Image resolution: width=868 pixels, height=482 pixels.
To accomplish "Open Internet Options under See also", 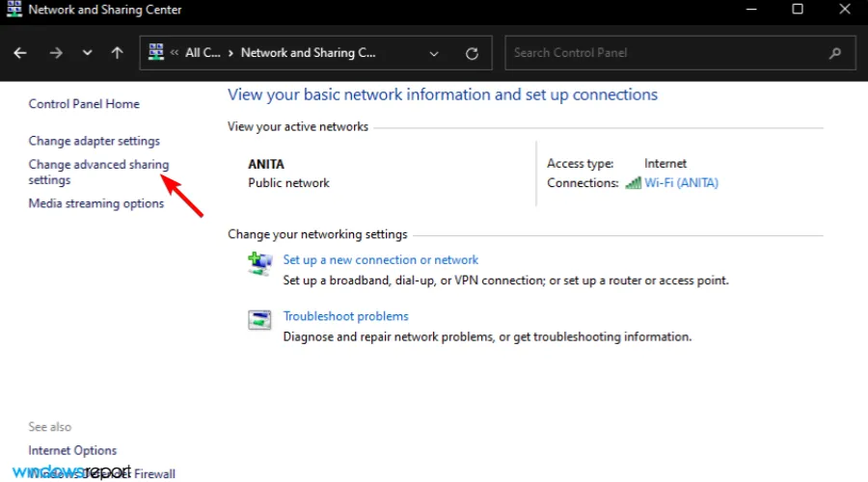I will coord(72,450).
